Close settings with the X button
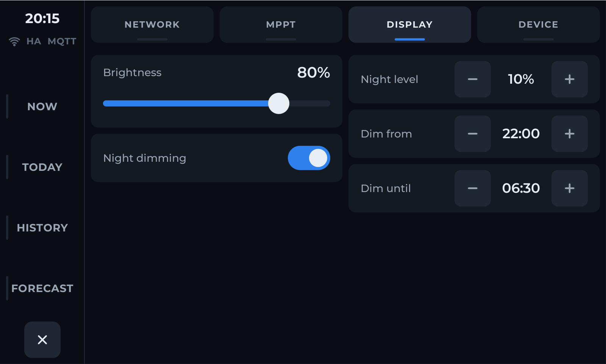Viewport: 606px width, 364px height. click(42, 340)
